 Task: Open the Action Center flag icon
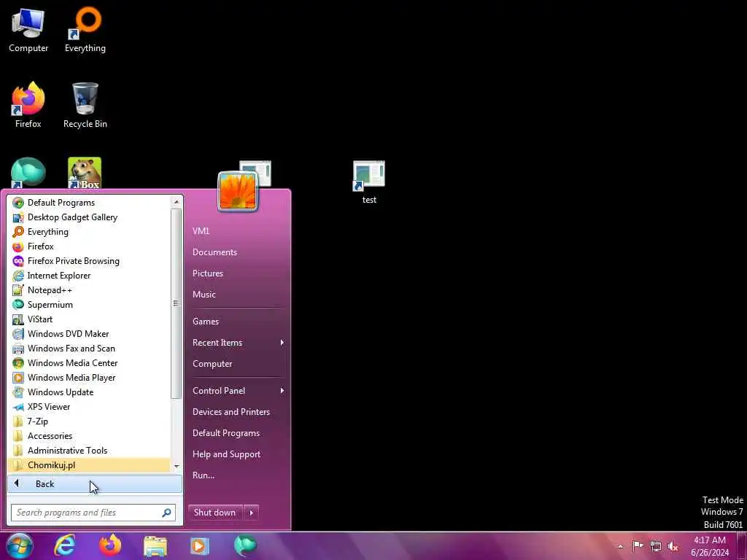(638, 545)
